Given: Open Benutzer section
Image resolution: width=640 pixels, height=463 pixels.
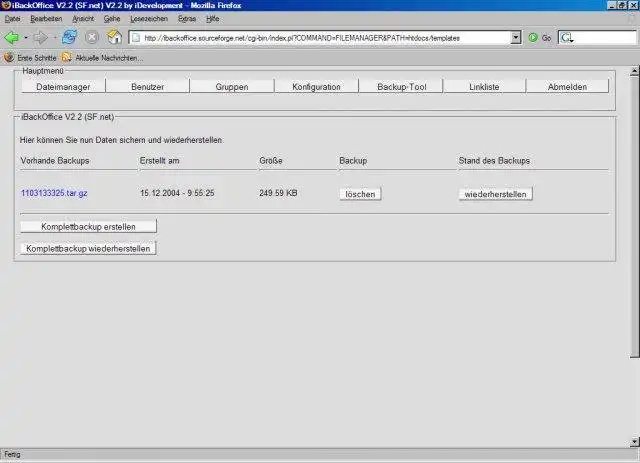Looking at the screenshot, I should point(147,87).
